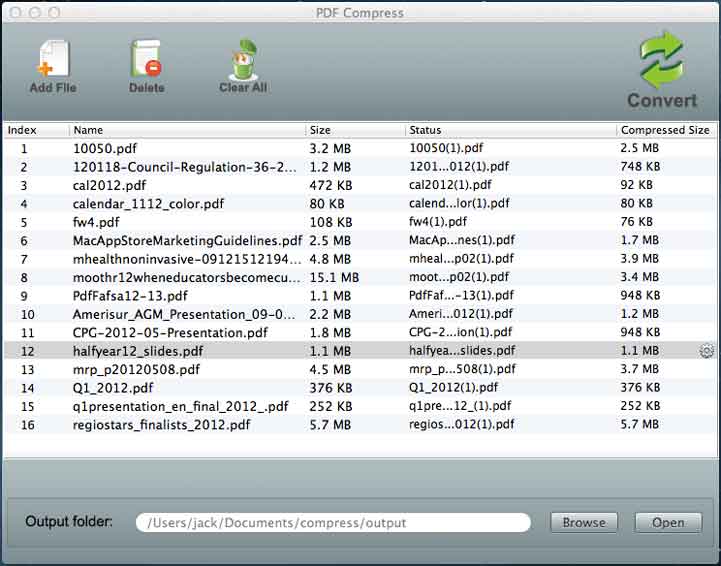The image size is (721, 566).
Task: Click the cal2012(1).pdf status entry
Action: pyautogui.click(x=450, y=185)
